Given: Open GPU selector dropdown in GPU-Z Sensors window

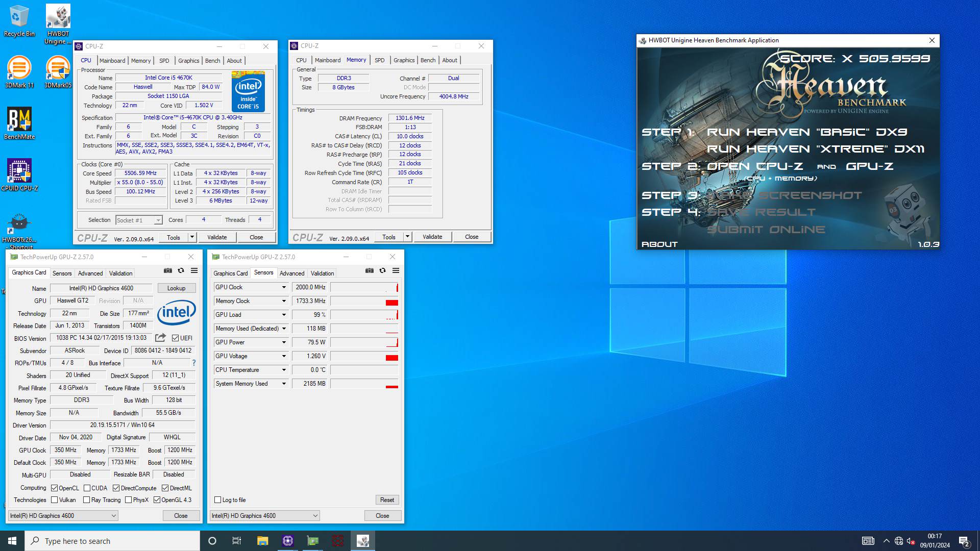Looking at the screenshot, I should point(265,516).
